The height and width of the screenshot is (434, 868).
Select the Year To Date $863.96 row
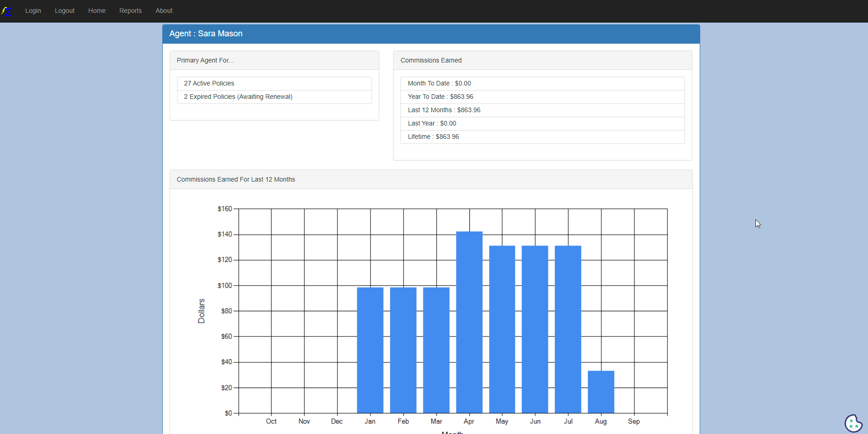click(x=542, y=97)
